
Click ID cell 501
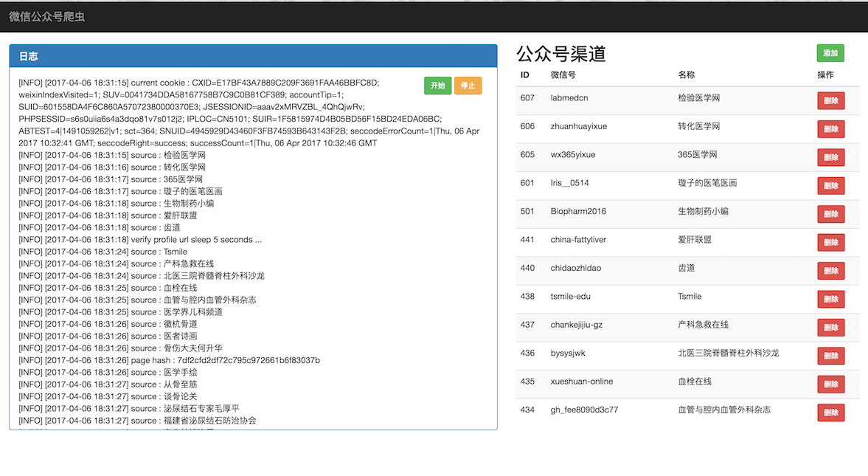tap(527, 211)
